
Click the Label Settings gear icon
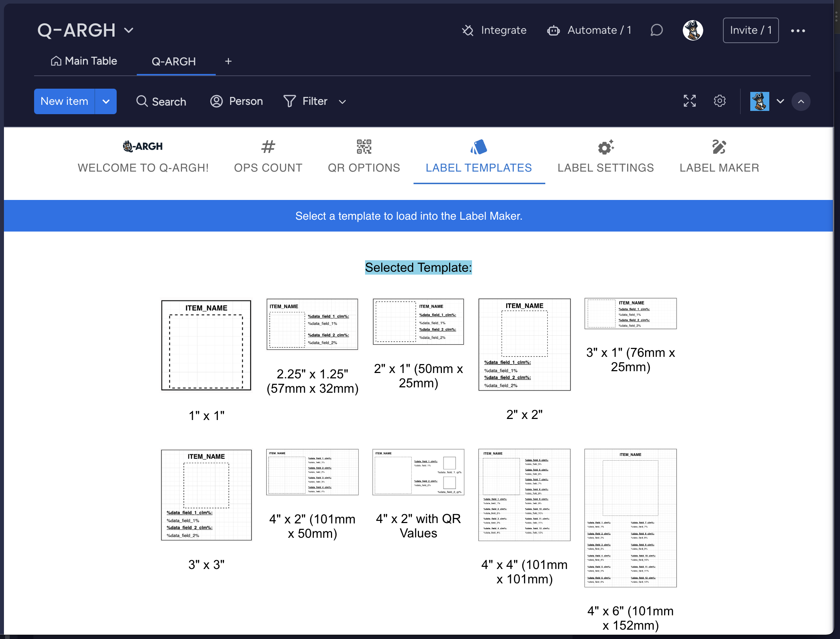(x=605, y=147)
